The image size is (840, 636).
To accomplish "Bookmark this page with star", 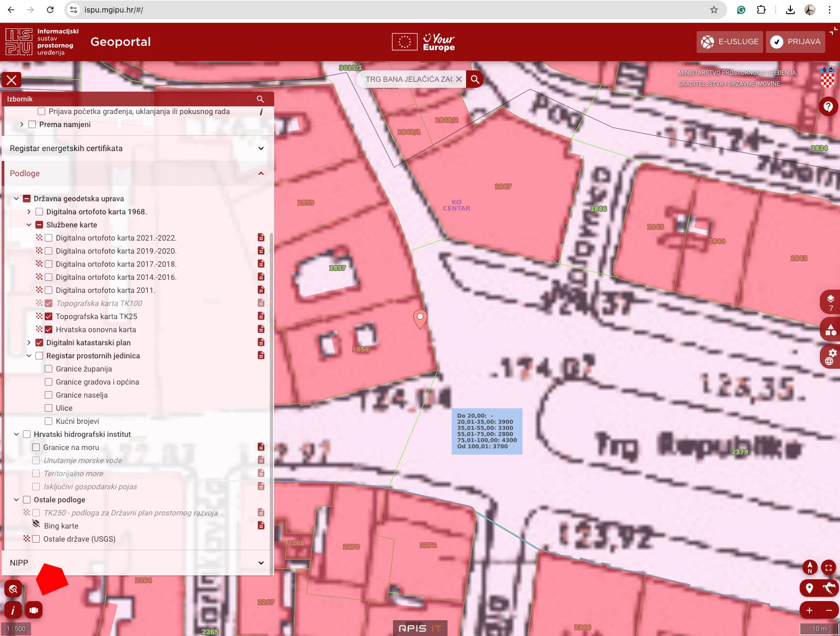I will (714, 10).
